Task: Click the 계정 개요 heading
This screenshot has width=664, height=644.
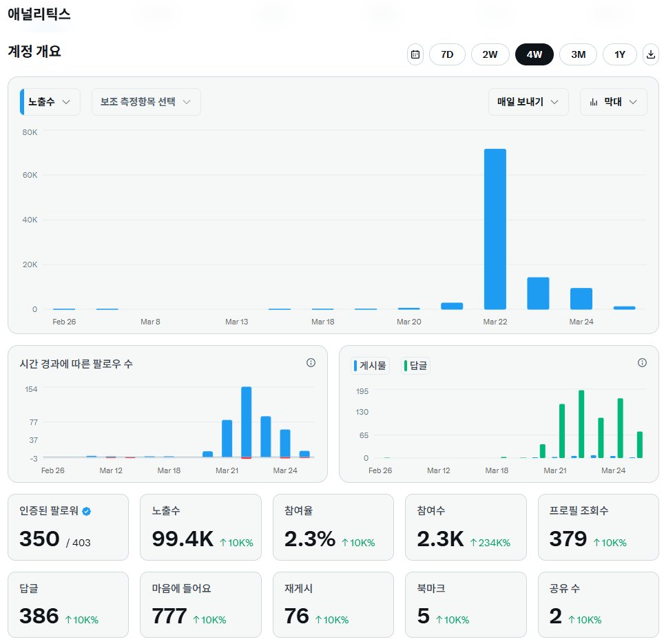Action: pyautogui.click(x=34, y=51)
